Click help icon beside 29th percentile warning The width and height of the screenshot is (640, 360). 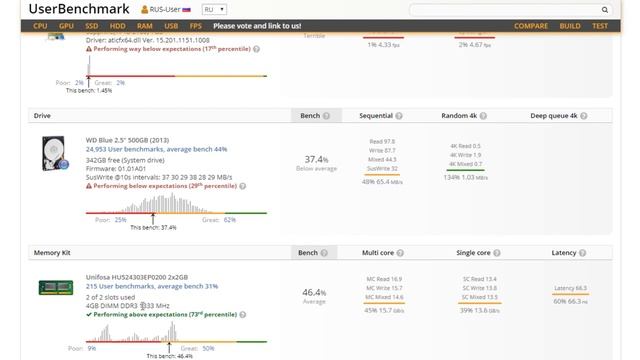(x=242, y=186)
